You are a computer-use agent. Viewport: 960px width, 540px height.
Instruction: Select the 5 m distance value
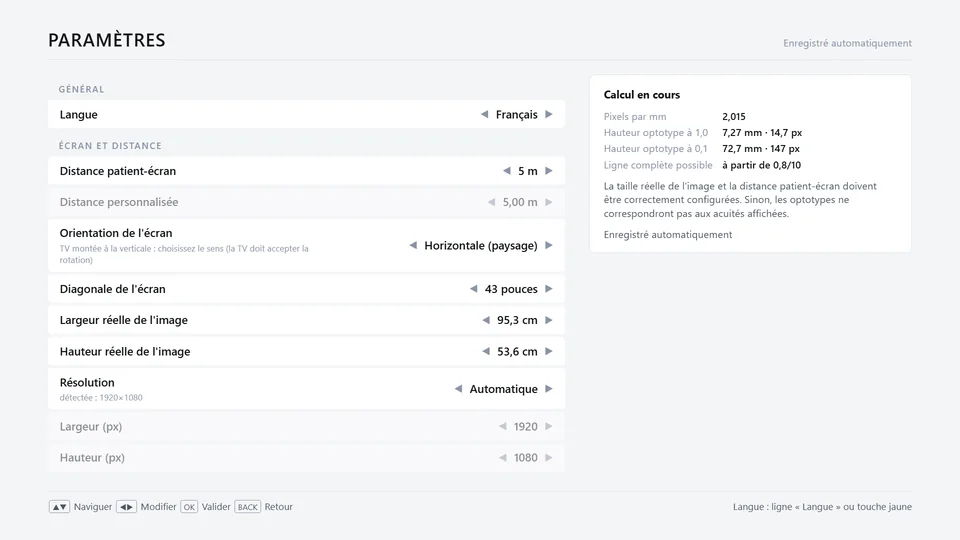(528, 171)
